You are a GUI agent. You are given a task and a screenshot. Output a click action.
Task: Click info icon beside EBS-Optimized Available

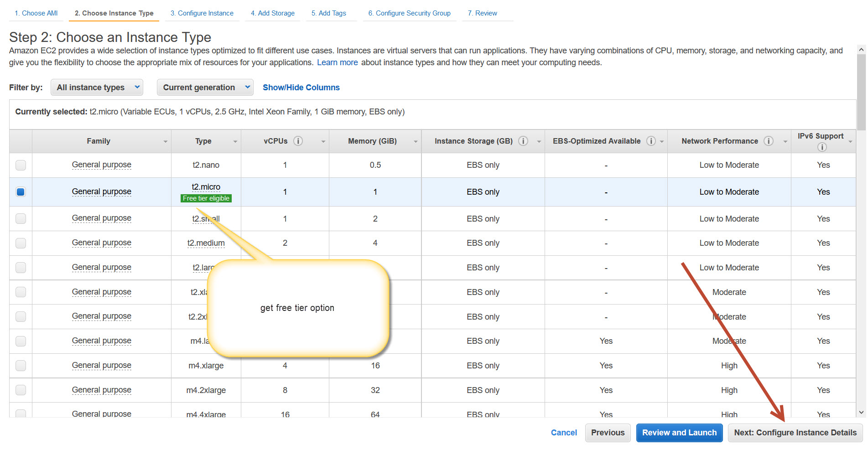coord(651,141)
